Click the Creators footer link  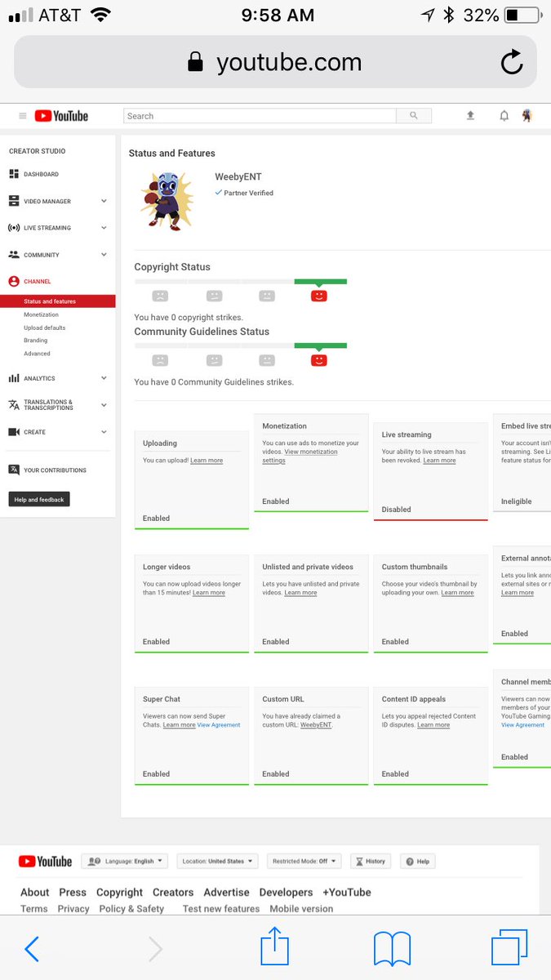coord(173,893)
